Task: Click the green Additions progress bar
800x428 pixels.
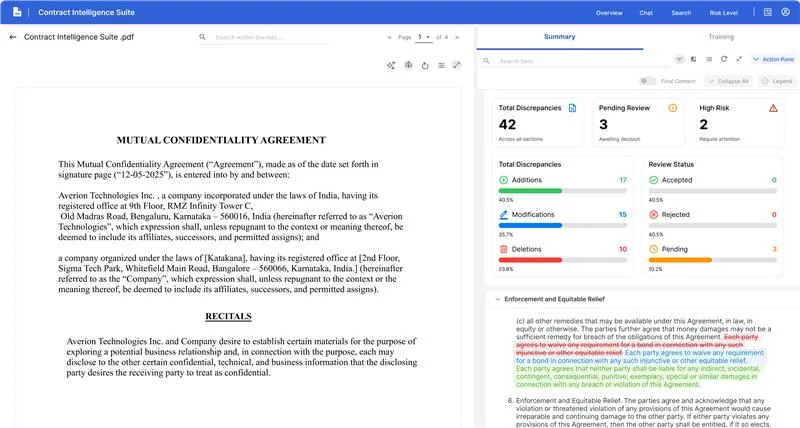Action: (530, 191)
